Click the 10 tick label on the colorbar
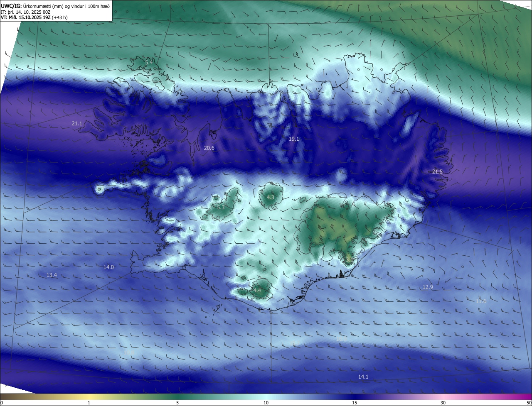Viewport: 532px width, 406px height. tap(266, 403)
